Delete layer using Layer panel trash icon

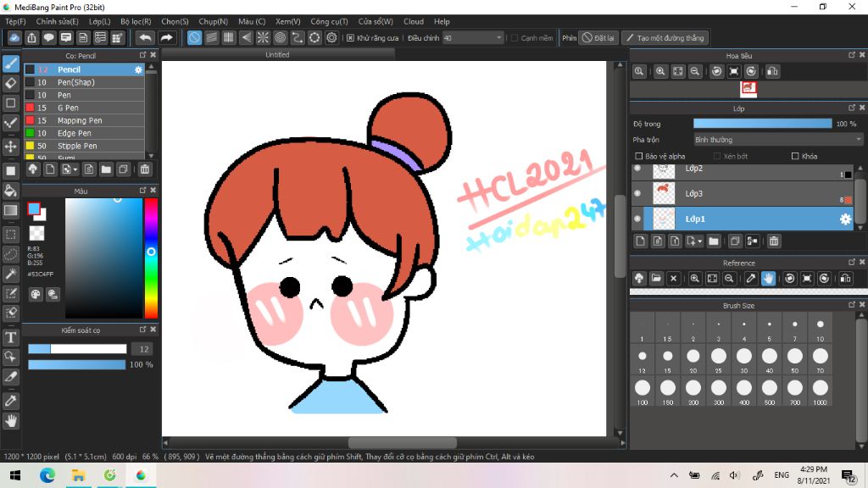tap(773, 241)
